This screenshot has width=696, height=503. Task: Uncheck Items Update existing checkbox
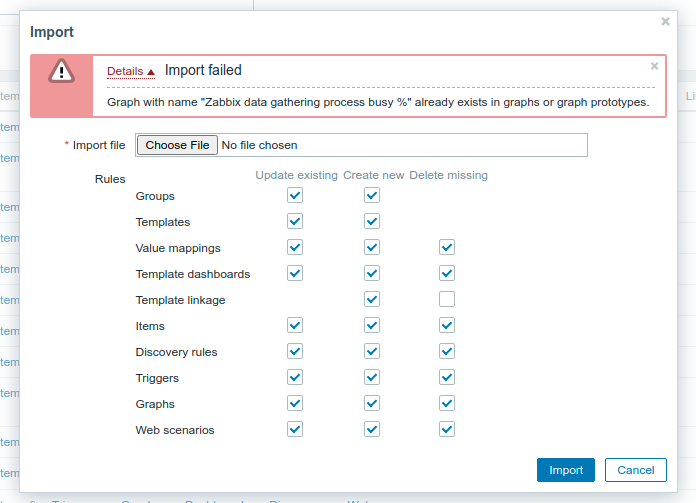point(295,325)
